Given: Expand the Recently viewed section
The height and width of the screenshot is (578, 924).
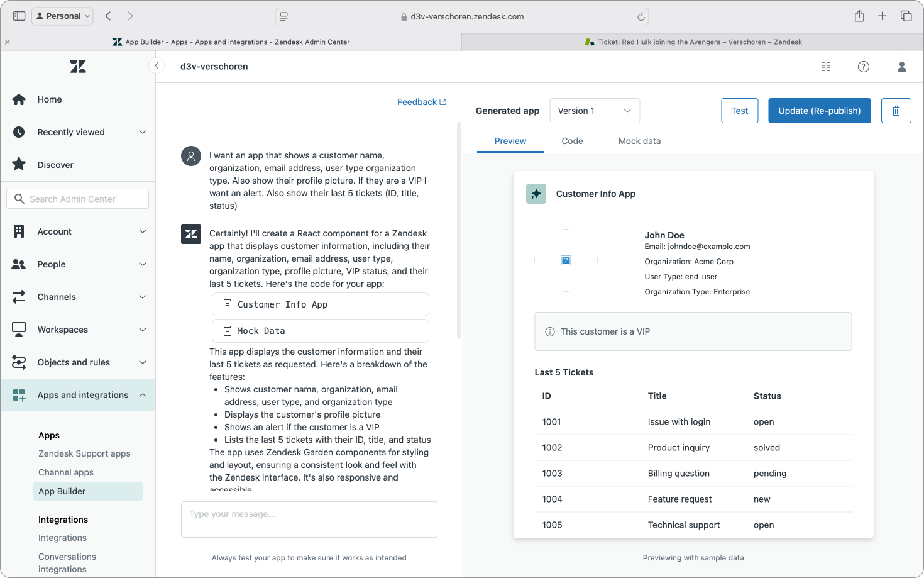Looking at the screenshot, I should click(x=142, y=132).
